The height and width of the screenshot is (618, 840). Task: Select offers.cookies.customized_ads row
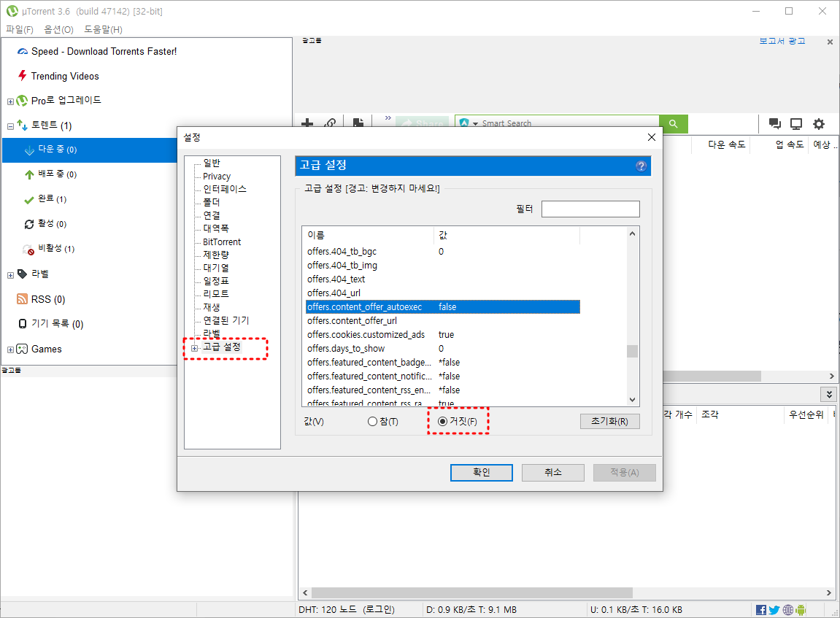[442, 335]
